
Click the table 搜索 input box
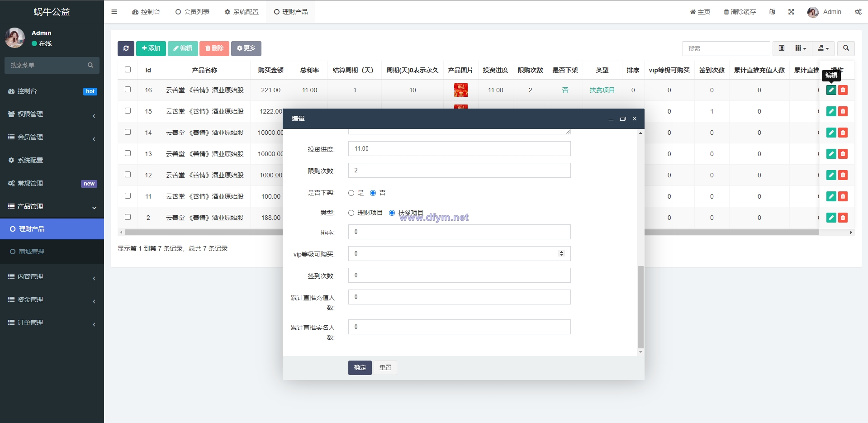coord(726,48)
